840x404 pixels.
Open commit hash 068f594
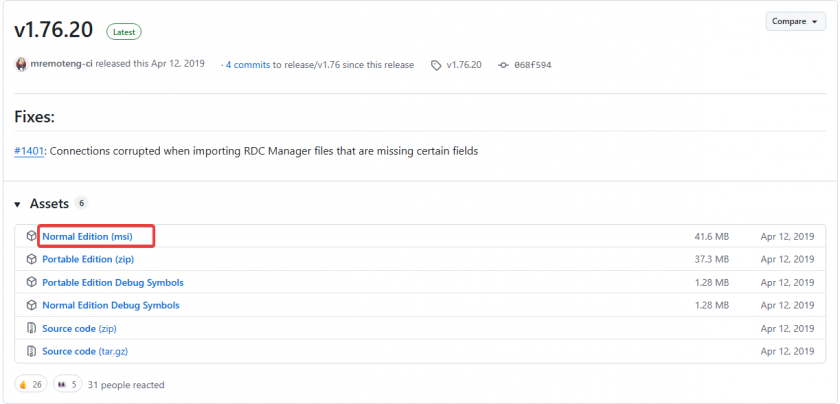[534, 65]
